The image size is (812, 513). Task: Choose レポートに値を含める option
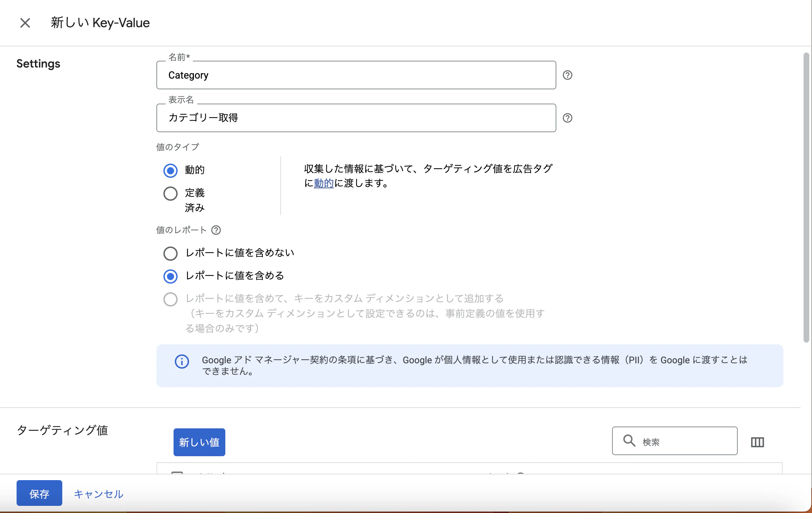tap(170, 276)
